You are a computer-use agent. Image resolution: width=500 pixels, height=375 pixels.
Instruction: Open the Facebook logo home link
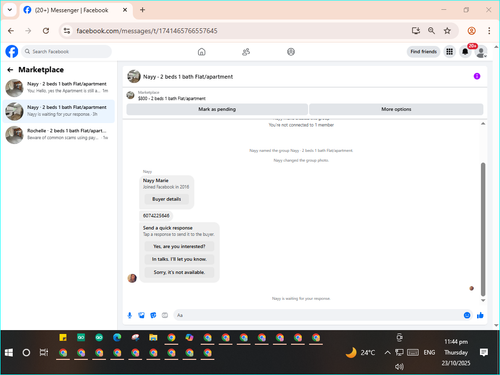12,52
